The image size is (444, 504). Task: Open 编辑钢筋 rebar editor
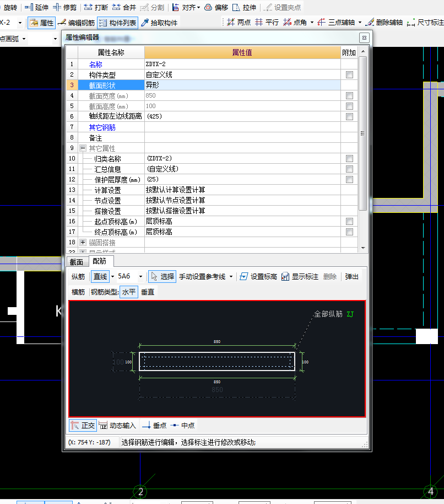[x=77, y=23]
